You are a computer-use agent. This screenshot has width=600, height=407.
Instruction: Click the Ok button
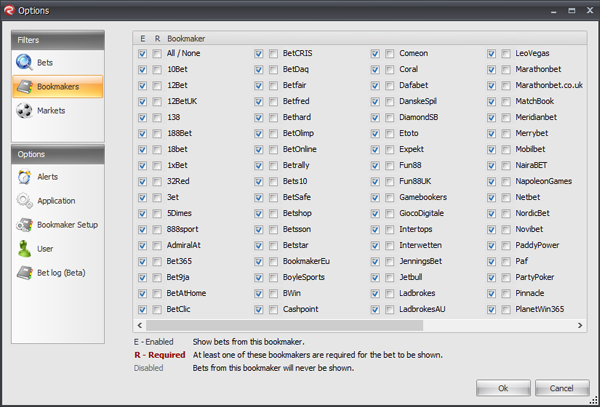(503, 388)
